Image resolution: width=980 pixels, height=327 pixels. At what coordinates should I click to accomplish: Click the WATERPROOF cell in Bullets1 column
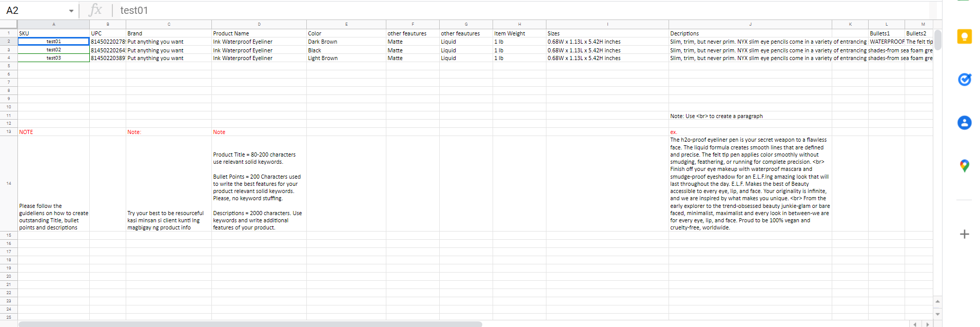(886, 42)
